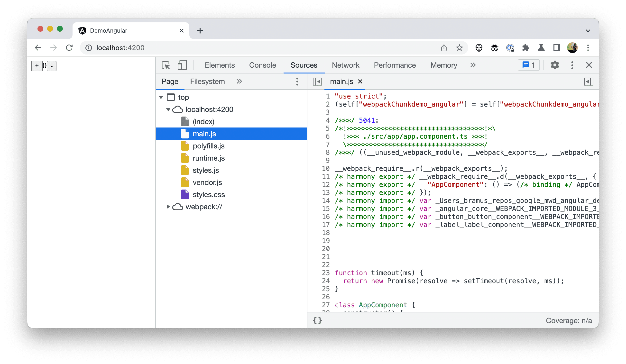This screenshot has width=626, height=364.
Task: Click the pretty-print source icon
Action: (x=318, y=320)
